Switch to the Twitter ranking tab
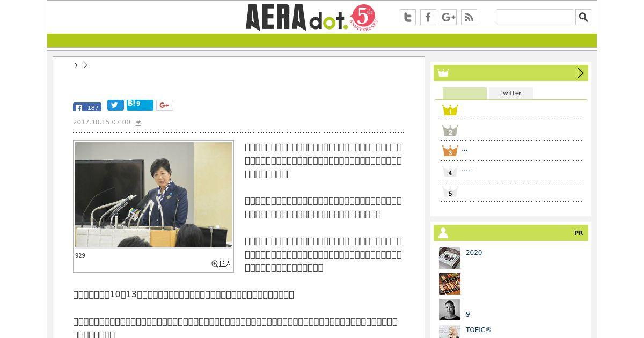This screenshot has height=338, width=644. [511, 93]
